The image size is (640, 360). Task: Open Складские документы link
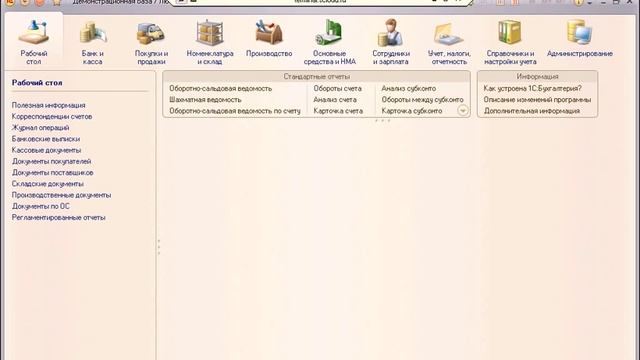point(48,184)
